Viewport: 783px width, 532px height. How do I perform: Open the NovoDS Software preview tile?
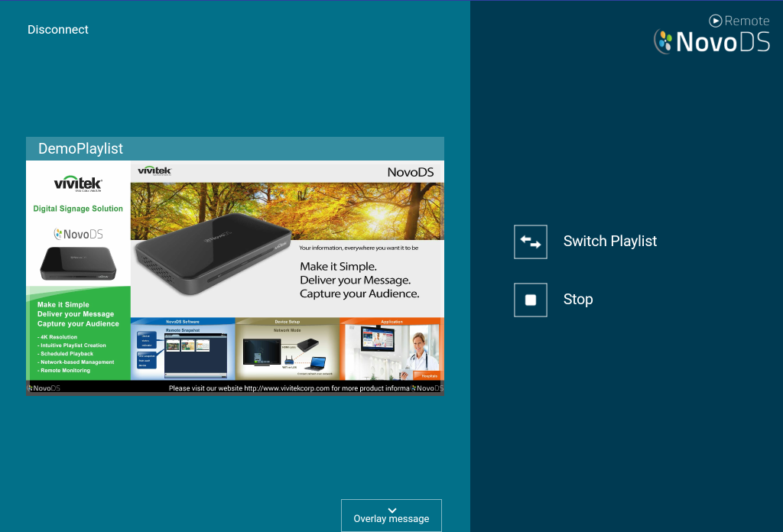tap(183, 349)
